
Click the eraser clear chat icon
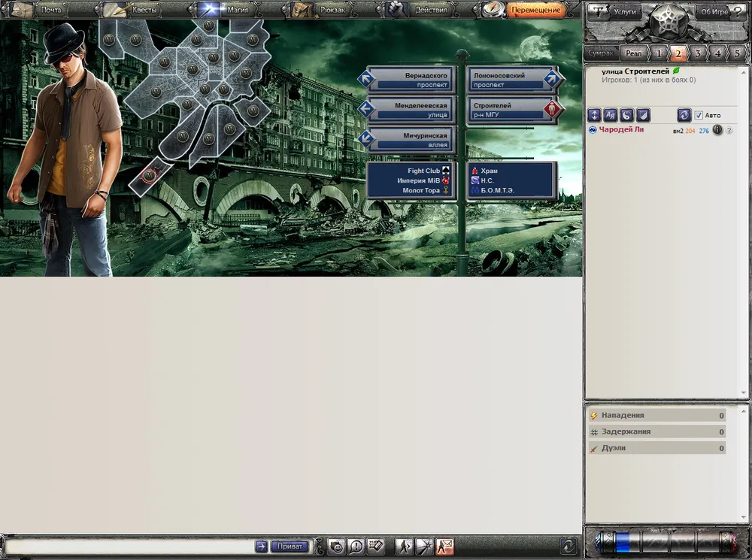click(375, 546)
